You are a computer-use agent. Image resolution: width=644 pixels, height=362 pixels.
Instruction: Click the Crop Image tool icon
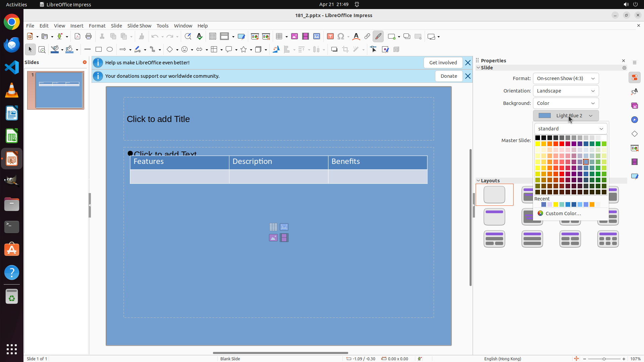click(345, 50)
